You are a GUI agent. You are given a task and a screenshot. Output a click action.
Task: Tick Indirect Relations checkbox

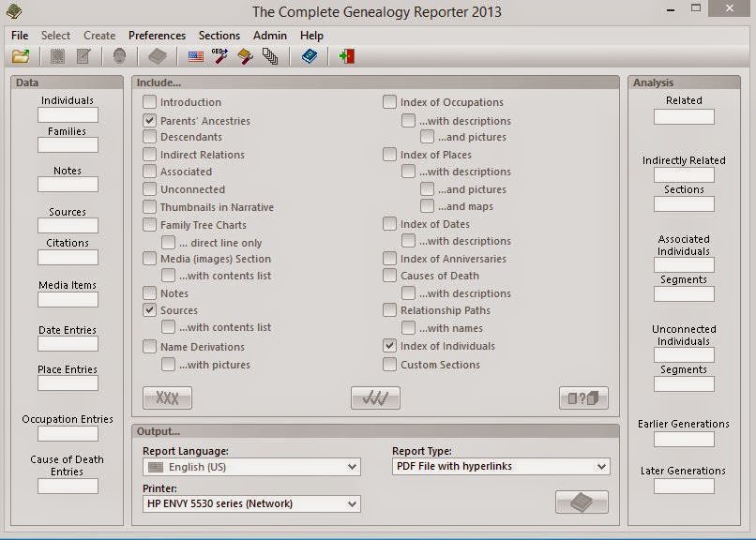coord(149,154)
